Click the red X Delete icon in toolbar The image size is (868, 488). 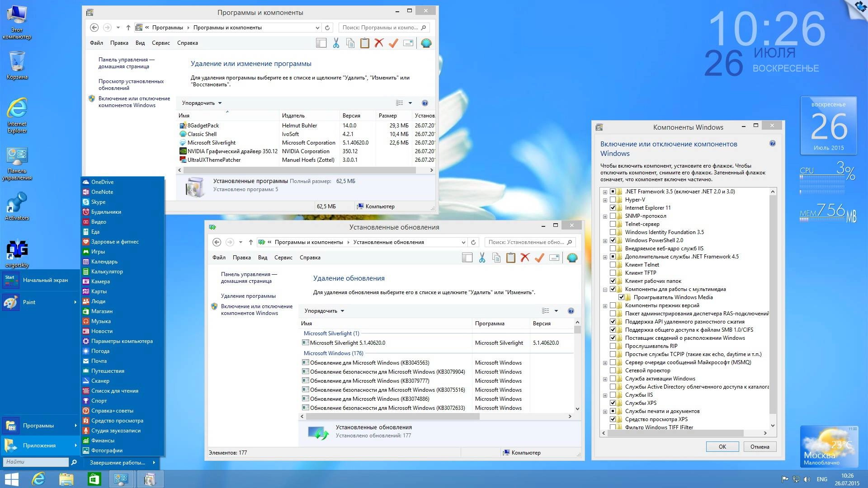point(379,43)
